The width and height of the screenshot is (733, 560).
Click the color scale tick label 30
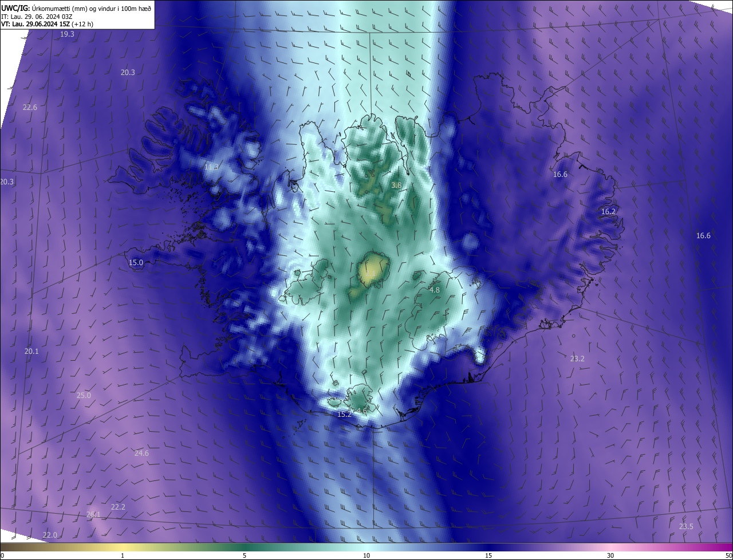(610, 556)
